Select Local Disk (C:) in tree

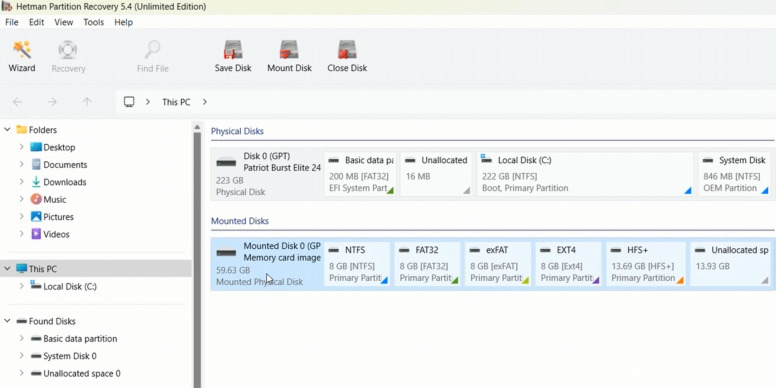coord(63,287)
